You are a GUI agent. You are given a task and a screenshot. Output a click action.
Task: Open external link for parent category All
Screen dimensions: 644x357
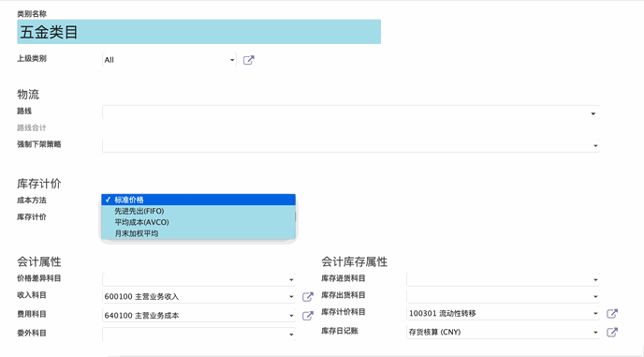[x=248, y=60]
